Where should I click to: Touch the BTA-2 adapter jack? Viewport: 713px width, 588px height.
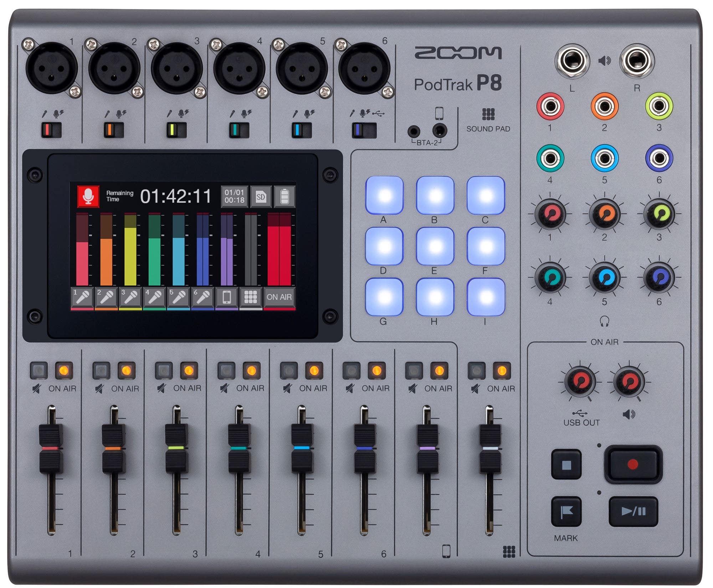click(414, 132)
